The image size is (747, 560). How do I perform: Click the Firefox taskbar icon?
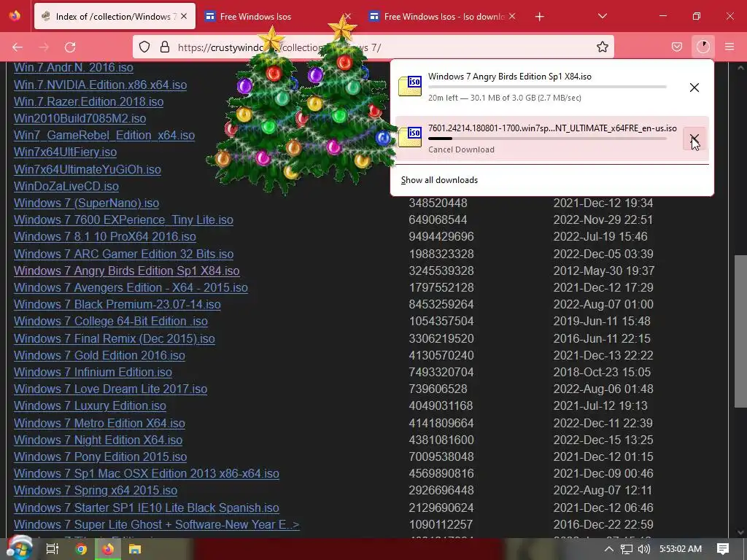pyautogui.click(x=108, y=549)
